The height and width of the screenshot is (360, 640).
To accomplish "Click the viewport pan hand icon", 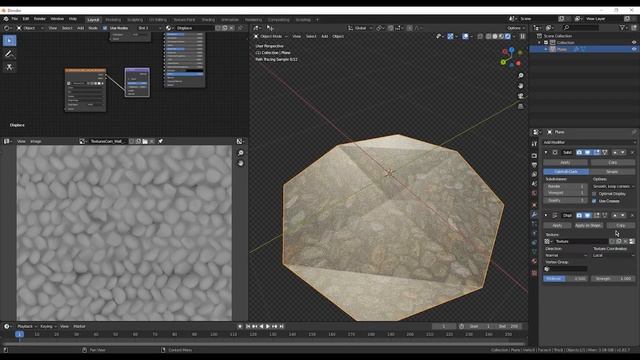I will pyautogui.click(x=520, y=86).
